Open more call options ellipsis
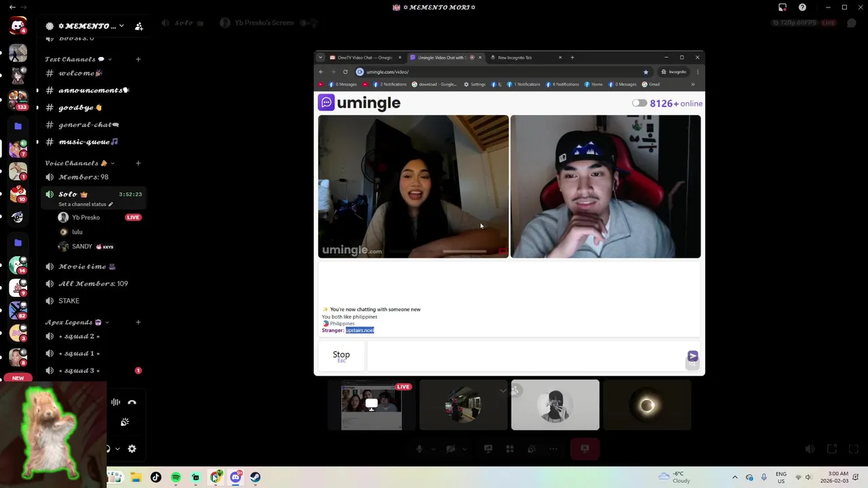 pyautogui.click(x=553, y=449)
